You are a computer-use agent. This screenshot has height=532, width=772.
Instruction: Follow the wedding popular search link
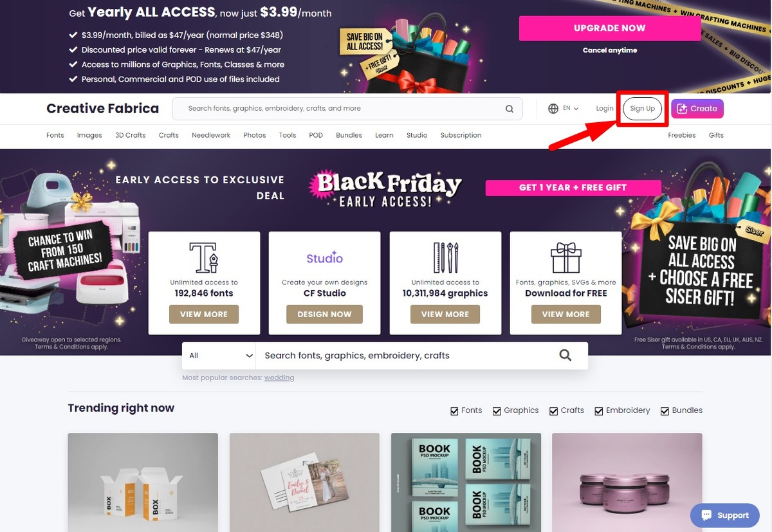click(279, 378)
